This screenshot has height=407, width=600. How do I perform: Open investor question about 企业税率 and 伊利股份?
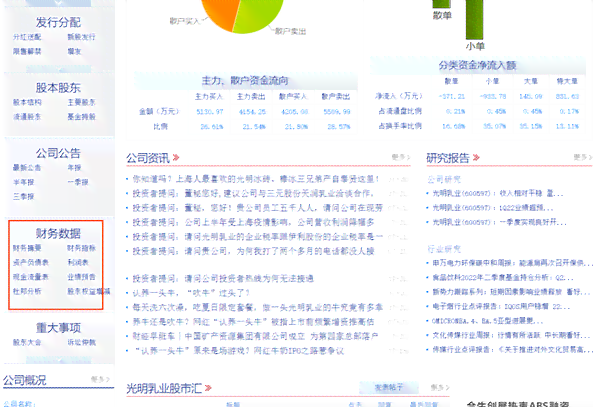[x=258, y=237]
